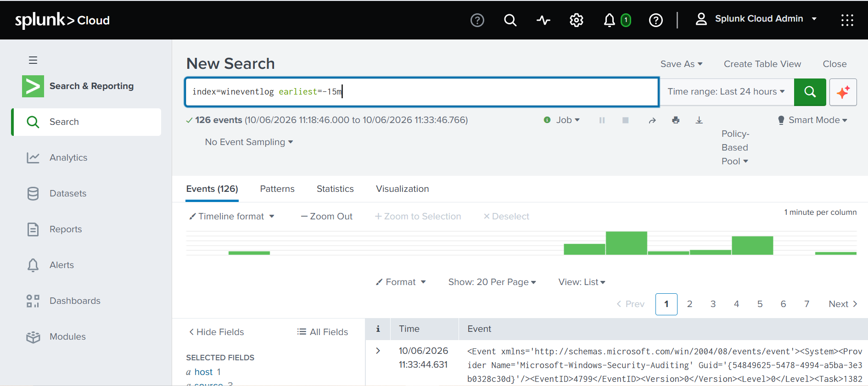Open the No Event Sampling dropdown
The height and width of the screenshot is (386, 868).
pos(249,142)
